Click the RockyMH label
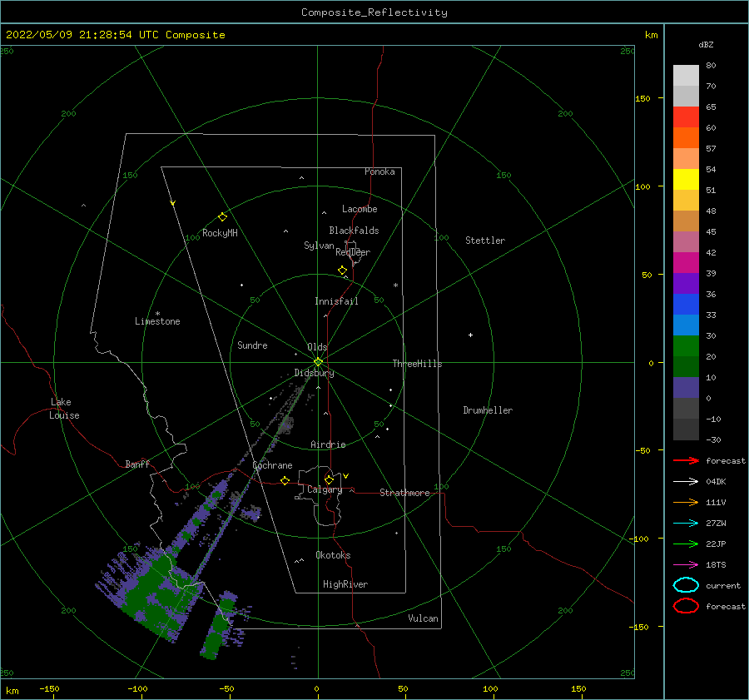 pos(220,233)
